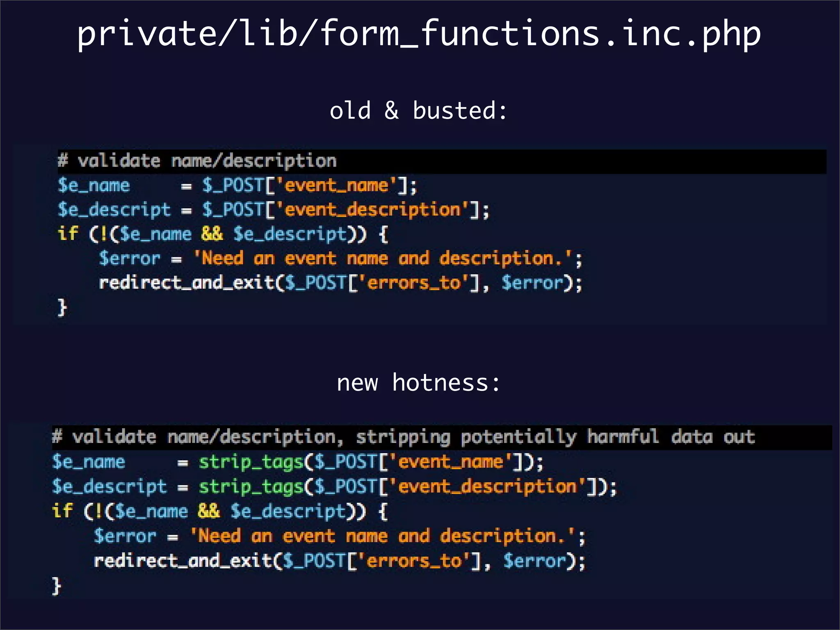840x630 pixels.
Task: Click the yellow && operator in the old code
Action: 212,234
